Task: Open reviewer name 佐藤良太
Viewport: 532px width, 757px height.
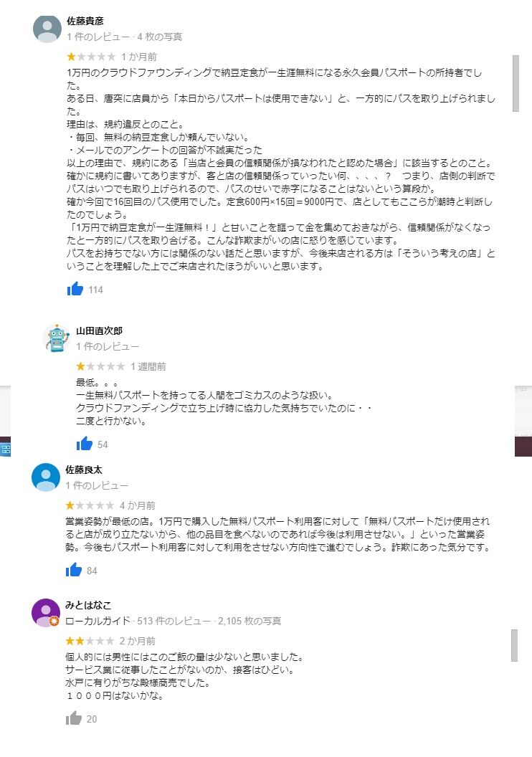Action: (83, 470)
